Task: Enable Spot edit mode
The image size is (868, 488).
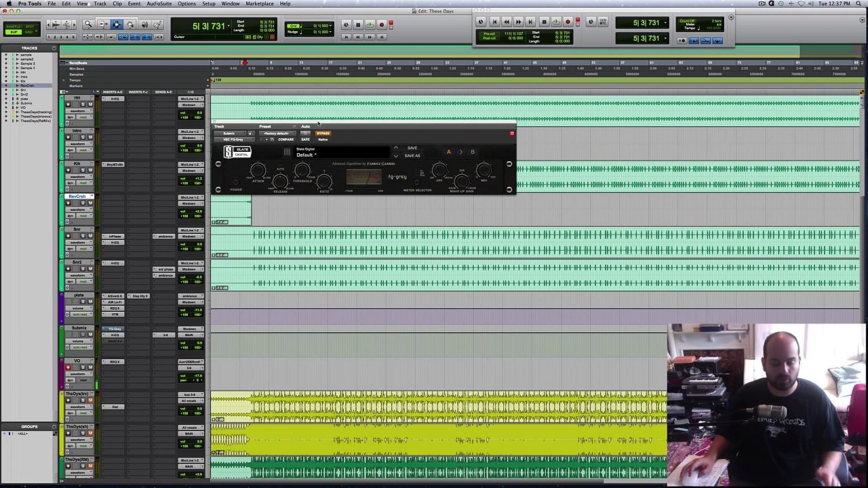Action: point(30,26)
